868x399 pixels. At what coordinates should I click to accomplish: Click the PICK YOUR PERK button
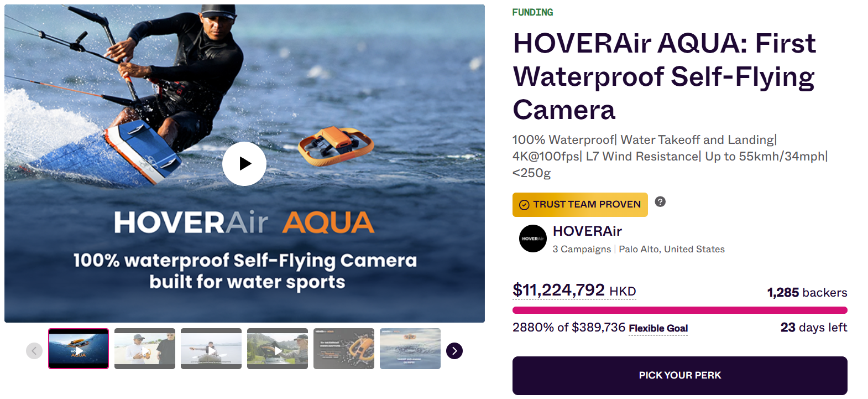click(680, 375)
